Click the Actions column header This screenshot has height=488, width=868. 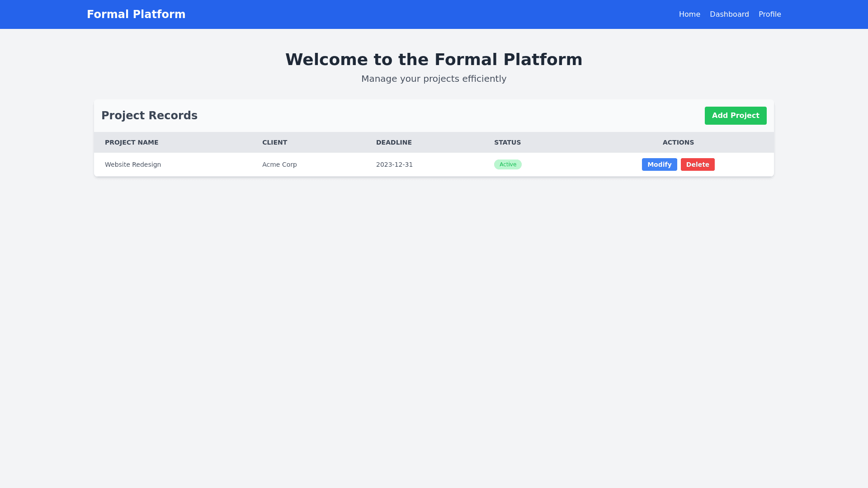coord(678,142)
